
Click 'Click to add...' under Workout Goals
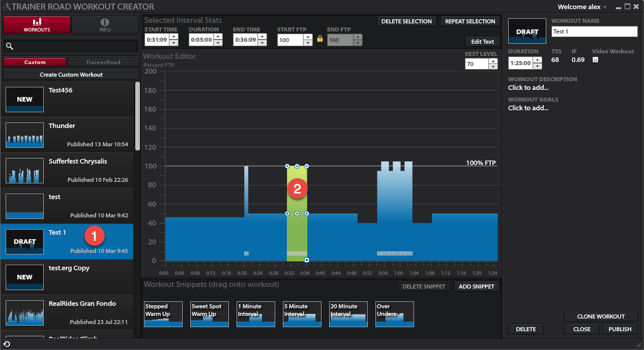(528, 108)
